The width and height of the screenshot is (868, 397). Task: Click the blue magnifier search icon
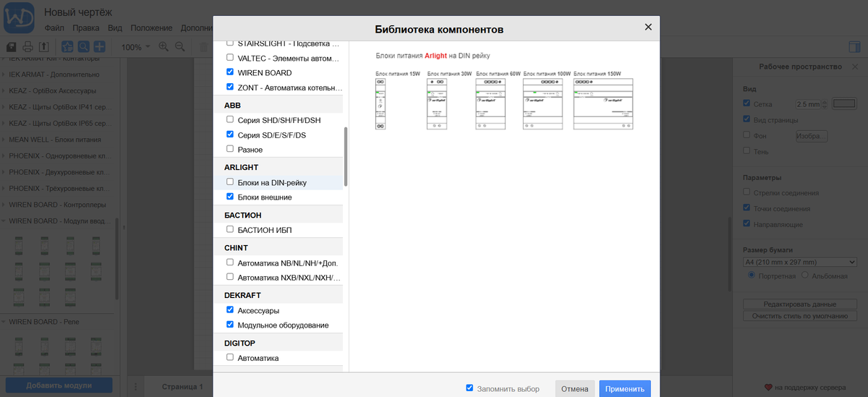[83, 47]
